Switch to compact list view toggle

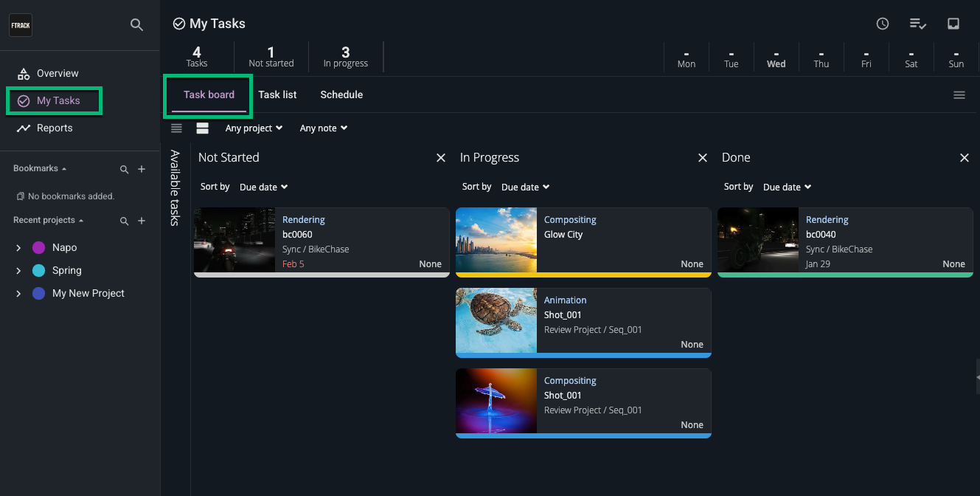click(x=176, y=128)
